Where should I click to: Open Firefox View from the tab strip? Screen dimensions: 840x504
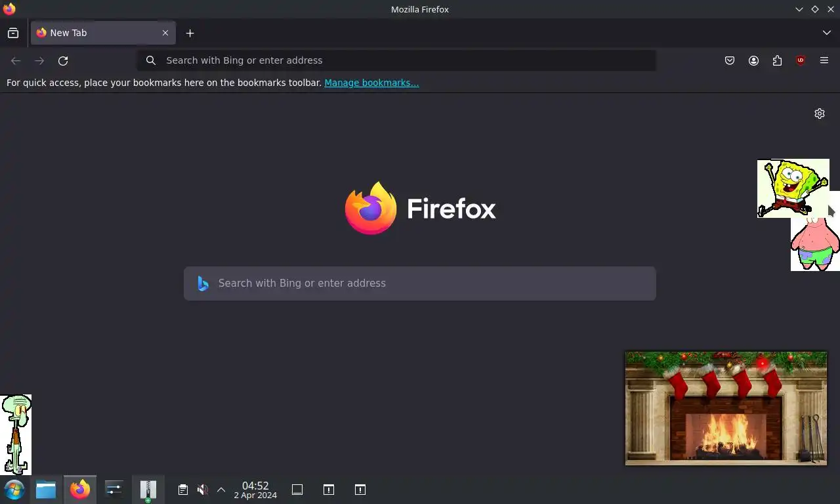tap(13, 33)
